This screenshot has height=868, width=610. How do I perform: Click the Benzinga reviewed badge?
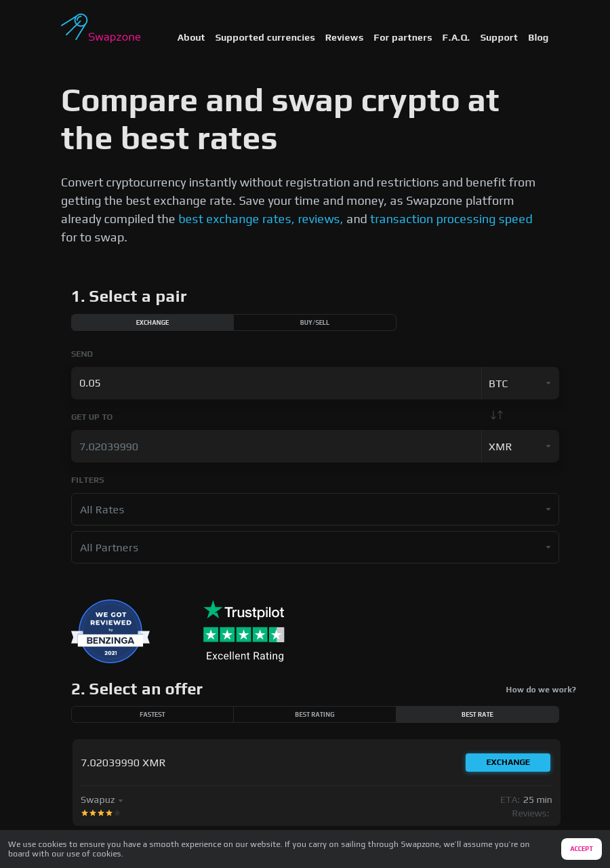[110, 631]
